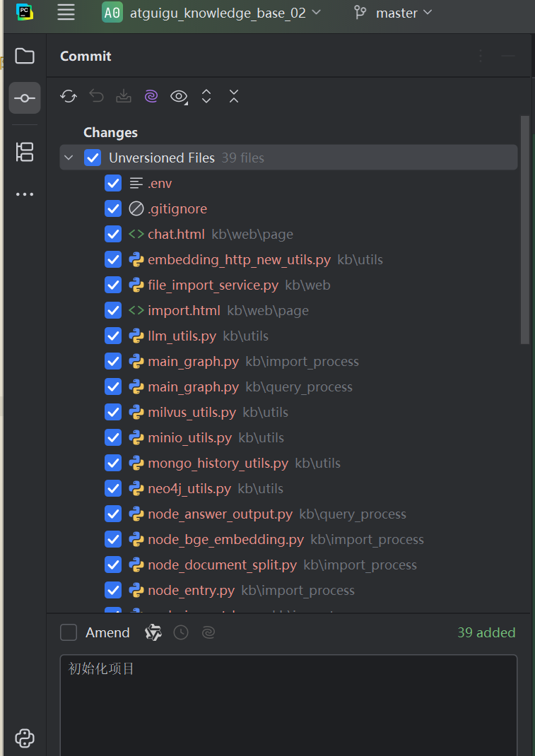The width and height of the screenshot is (535, 756).
Task: Collapse all changes in tree
Action: pos(234,96)
